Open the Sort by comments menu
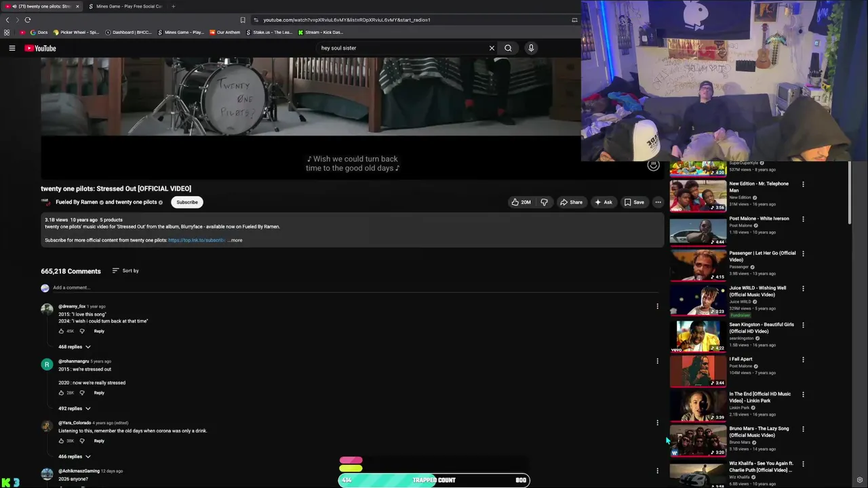This screenshot has height=488, width=868. point(125,270)
